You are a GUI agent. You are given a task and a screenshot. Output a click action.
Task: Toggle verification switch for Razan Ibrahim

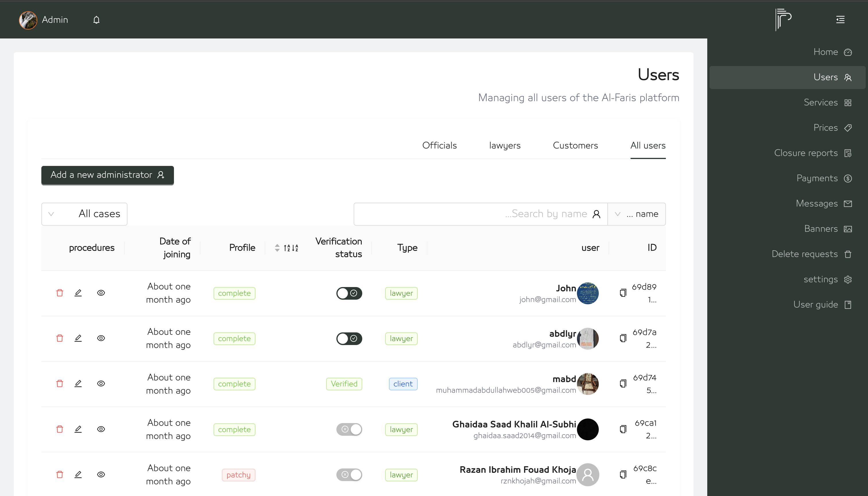point(349,474)
